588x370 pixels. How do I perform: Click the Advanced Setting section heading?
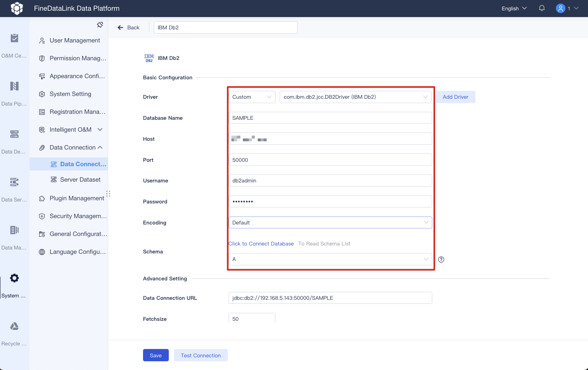[165, 278]
